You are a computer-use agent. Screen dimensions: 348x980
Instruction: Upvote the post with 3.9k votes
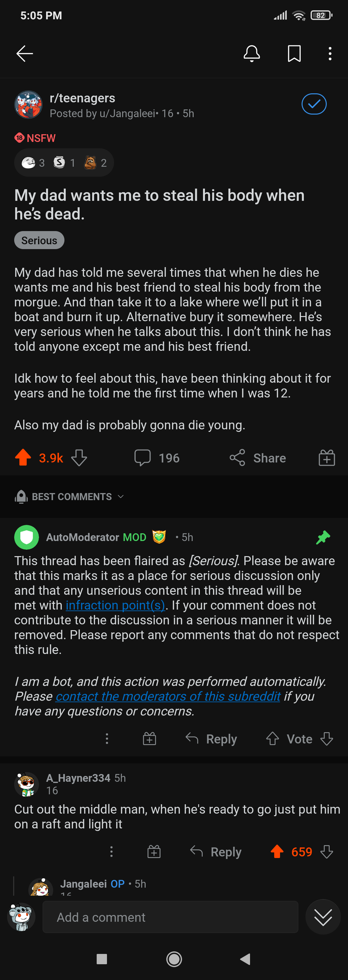23,457
